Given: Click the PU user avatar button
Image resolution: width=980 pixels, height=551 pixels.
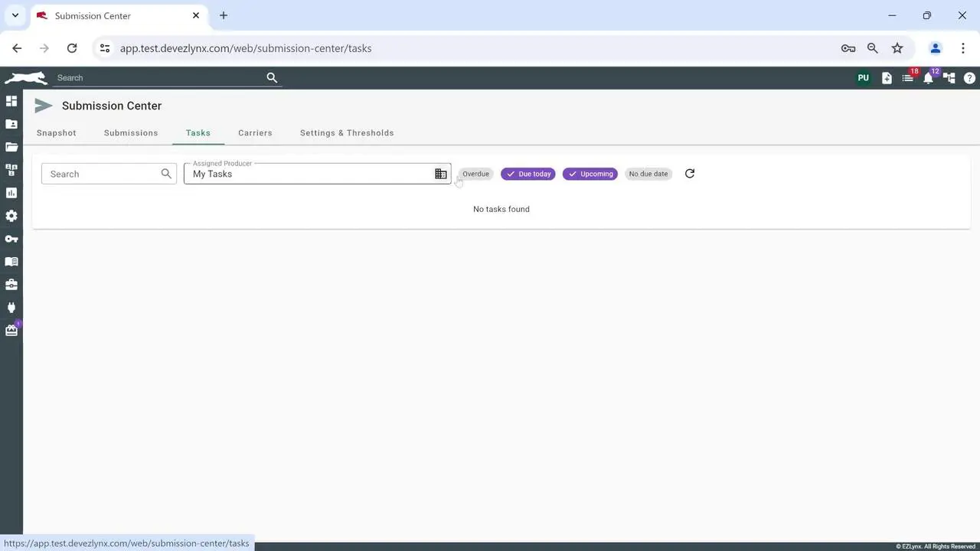Looking at the screenshot, I should [x=863, y=78].
